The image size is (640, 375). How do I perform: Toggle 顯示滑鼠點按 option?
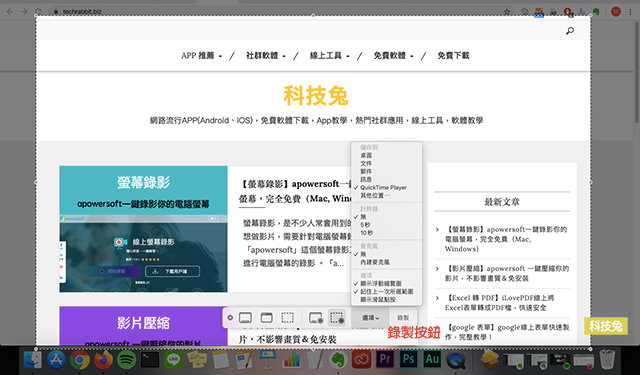[x=378, y=300]
